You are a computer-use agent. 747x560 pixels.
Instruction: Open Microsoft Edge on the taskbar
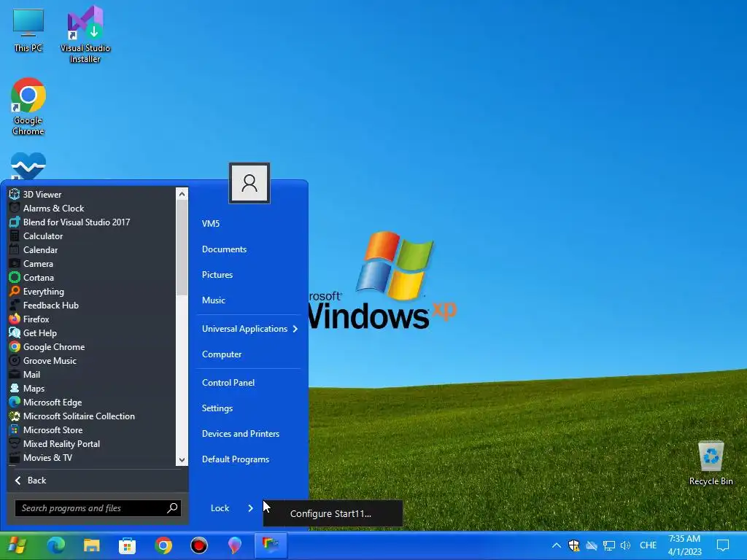(x=55, y=545)
